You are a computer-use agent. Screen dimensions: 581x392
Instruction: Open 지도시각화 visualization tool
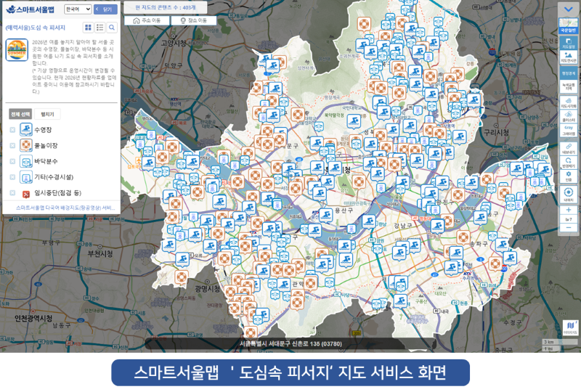(568, 102)
